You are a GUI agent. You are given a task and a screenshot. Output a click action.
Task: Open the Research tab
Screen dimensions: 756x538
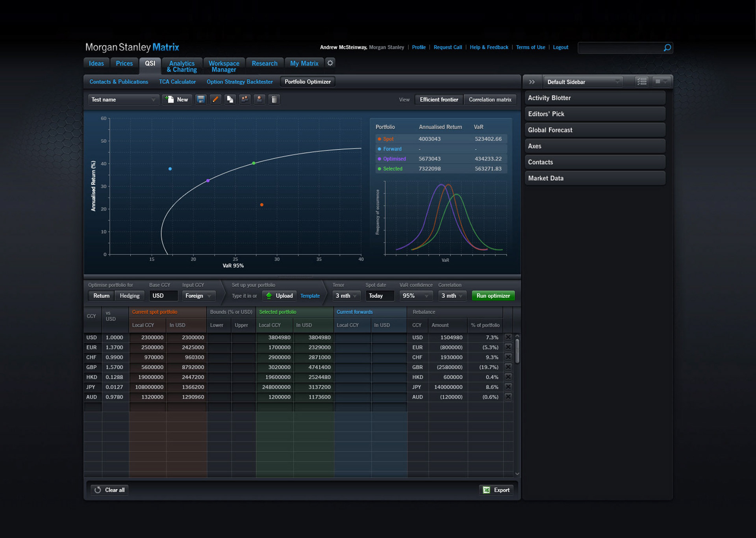point(265,63)
